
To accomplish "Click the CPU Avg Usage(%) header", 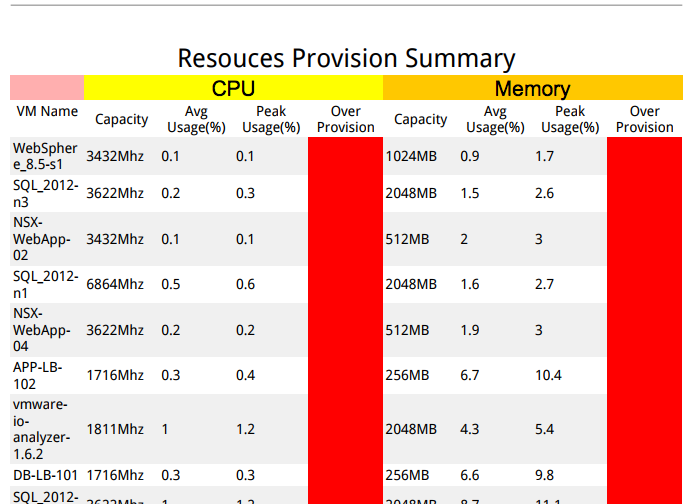I will pos(196,119).
